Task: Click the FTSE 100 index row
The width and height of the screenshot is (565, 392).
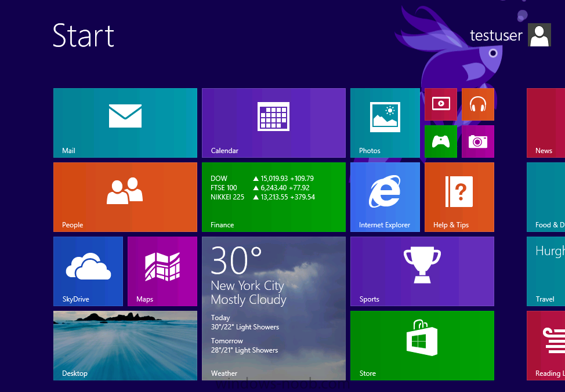Action: pyautogui.click(x=260, y=188)
